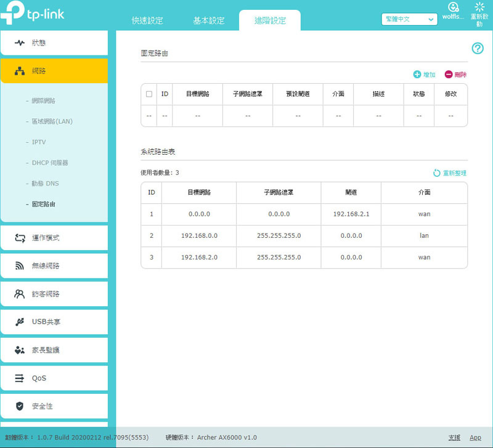The image size is (493, 448).
Task: Click the Parental Controls family icon
Action: click(20, 350)
